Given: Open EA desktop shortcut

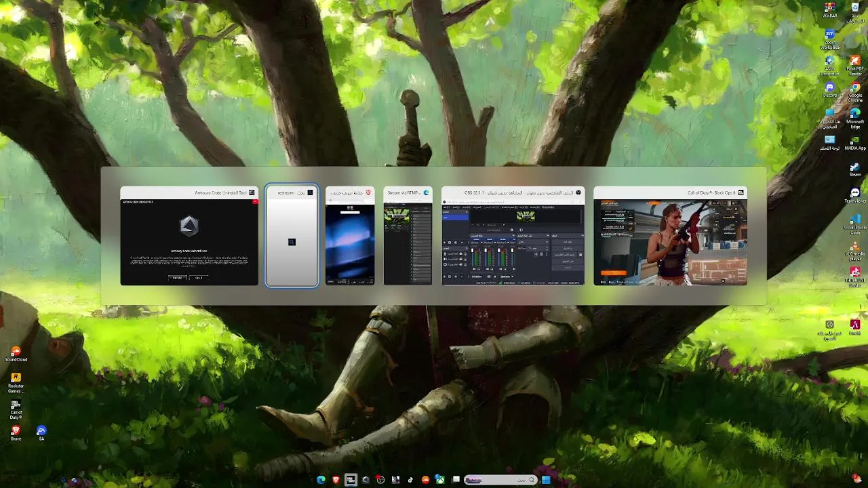Looking at the screenshot, I should point(41,433).
